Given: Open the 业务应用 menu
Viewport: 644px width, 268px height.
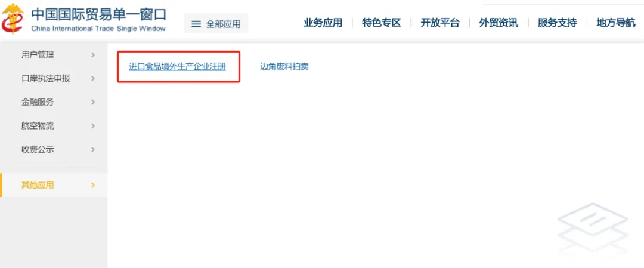Looking at the screenshot, I should click(x=323, y=23).
